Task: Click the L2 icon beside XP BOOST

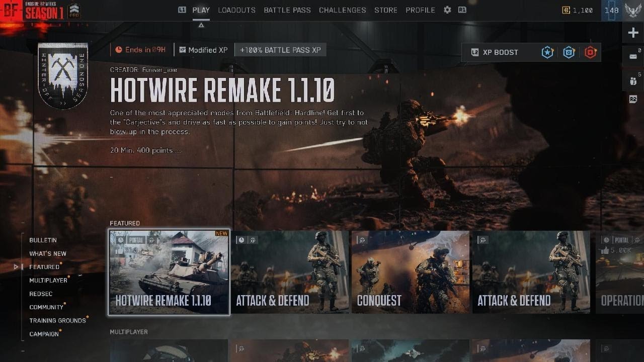Action: [x=474, y=52]
